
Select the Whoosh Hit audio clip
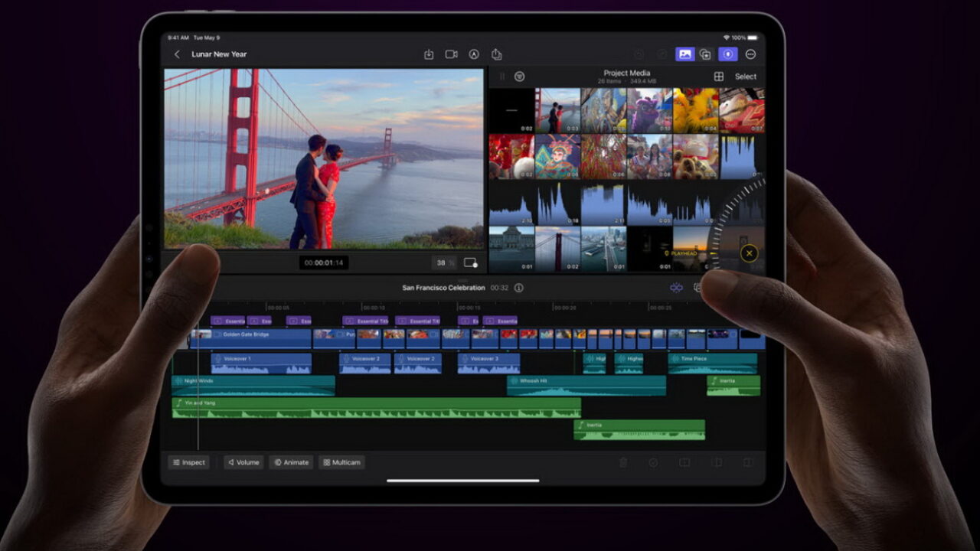click(x=586, y=386)
